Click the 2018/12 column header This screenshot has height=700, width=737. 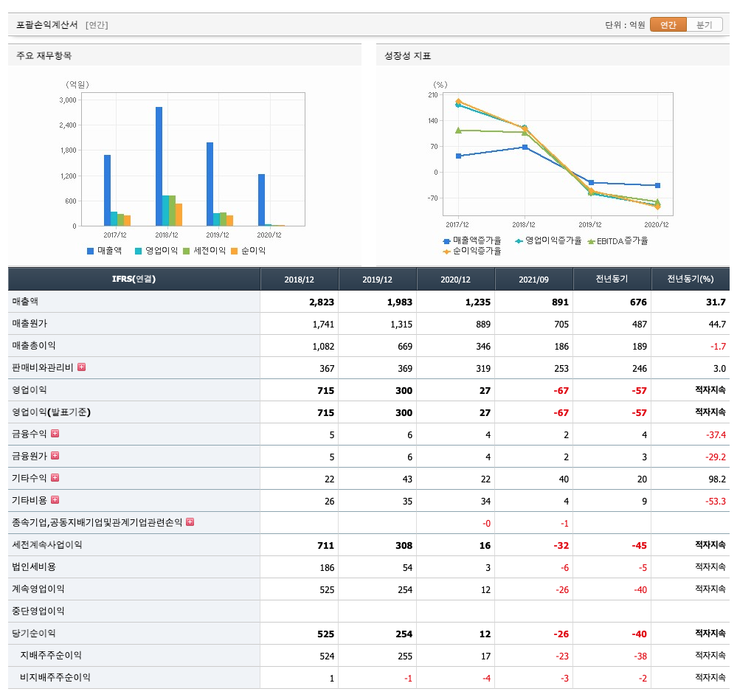(299, 279)
